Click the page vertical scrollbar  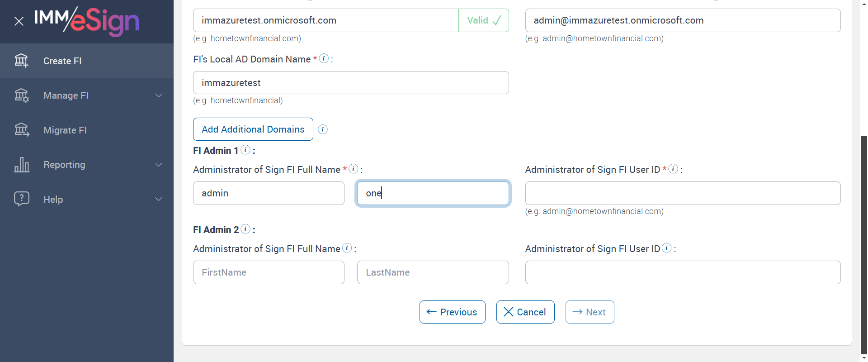tap(864, 244)
